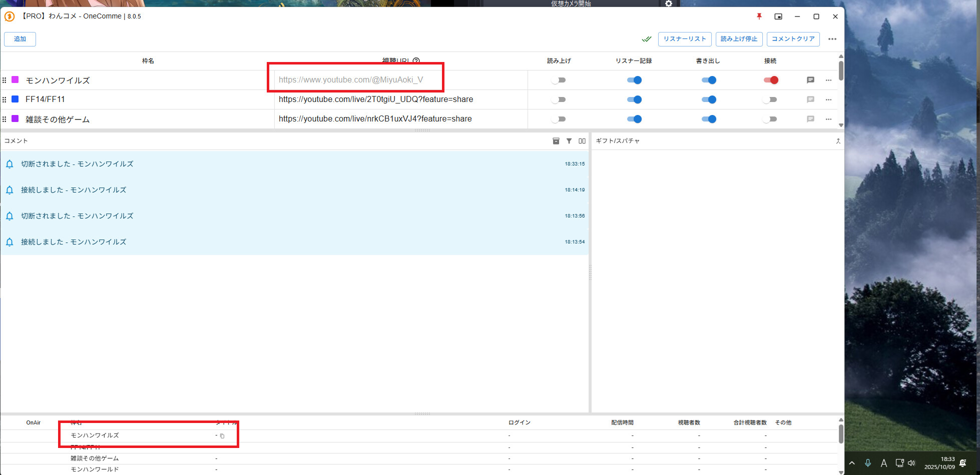Screen dimensions: 980x475
Task: Click the 追加 button
Action: pos(20,39)
